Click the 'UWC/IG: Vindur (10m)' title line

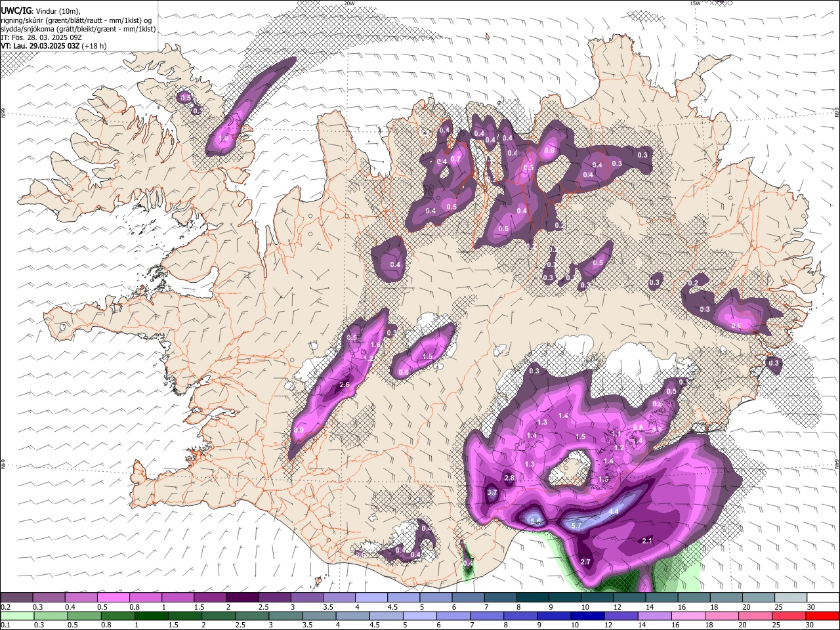coord(41,10)
